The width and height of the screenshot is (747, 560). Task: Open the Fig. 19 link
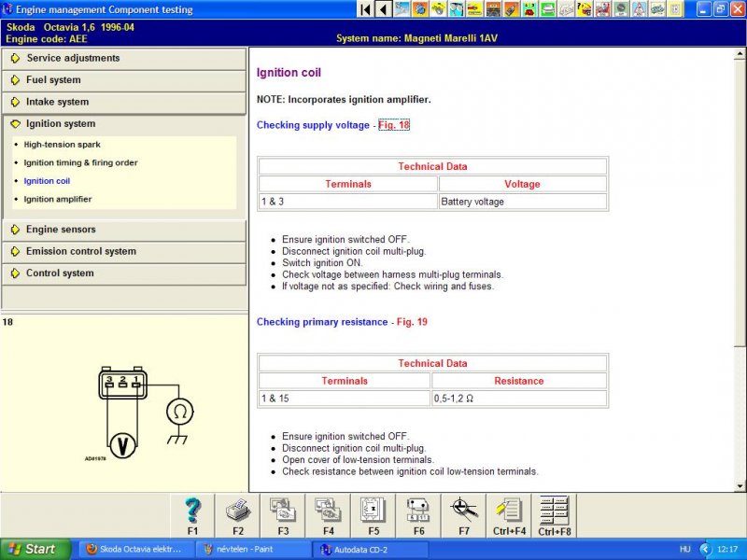pos(412,322)
